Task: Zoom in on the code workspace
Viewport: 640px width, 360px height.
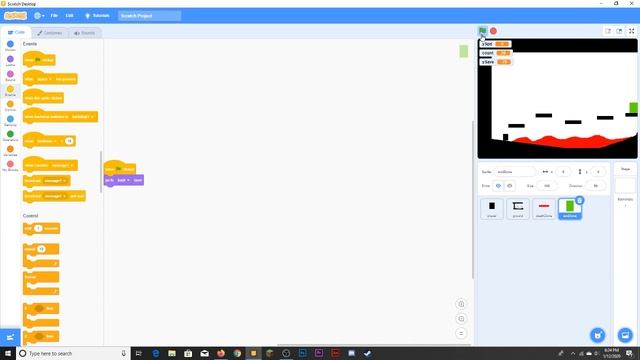Action: pos(461,304)
